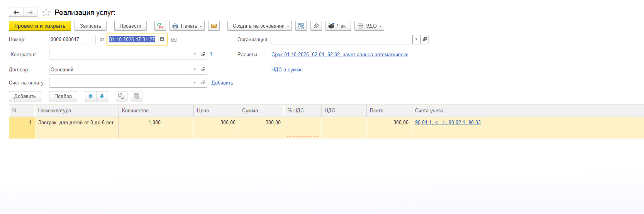Image resolution: width=644 pixels, height=214 pixels.
Task: Open the НДС в сумме link
Action: click(x=287, y=70)
